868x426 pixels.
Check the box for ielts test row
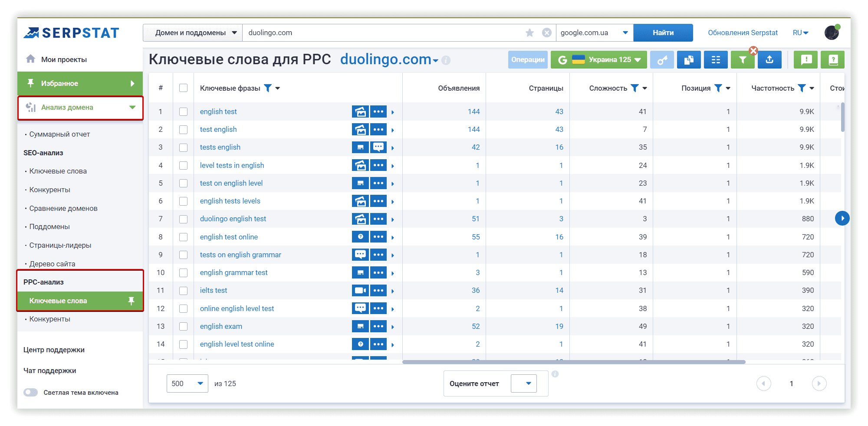183,291
